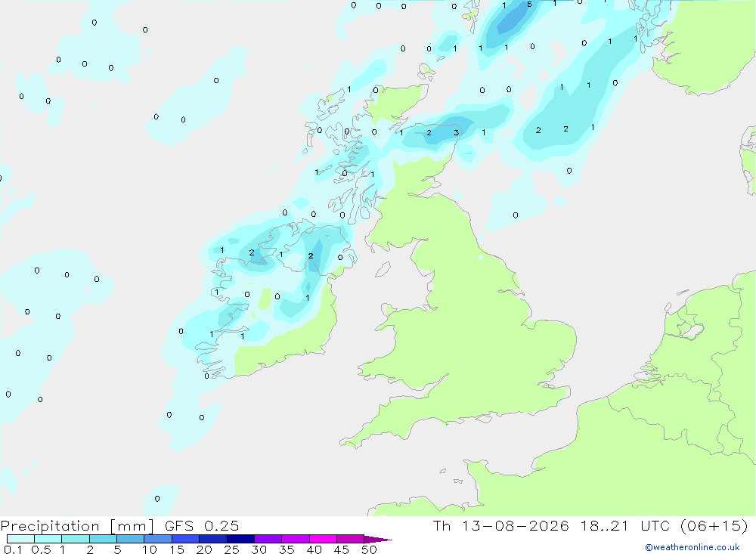Screen dimensions: 756x554
Task: Click the legend label '20'
Action: coord(204,549)
